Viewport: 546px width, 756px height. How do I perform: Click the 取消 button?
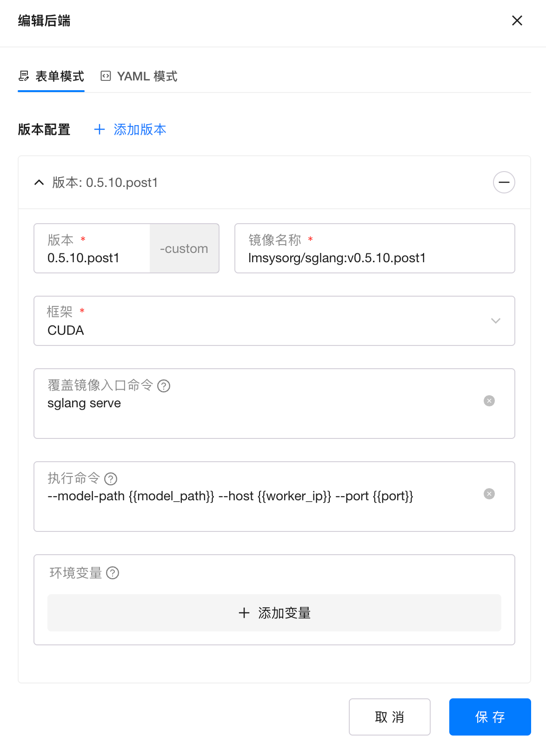[x=389, y=717]
